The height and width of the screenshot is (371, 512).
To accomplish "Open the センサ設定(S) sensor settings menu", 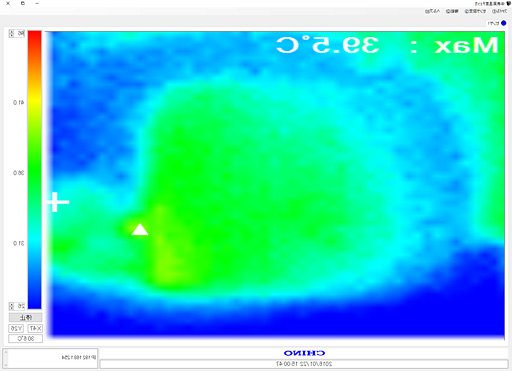I will tap(475, 11).
